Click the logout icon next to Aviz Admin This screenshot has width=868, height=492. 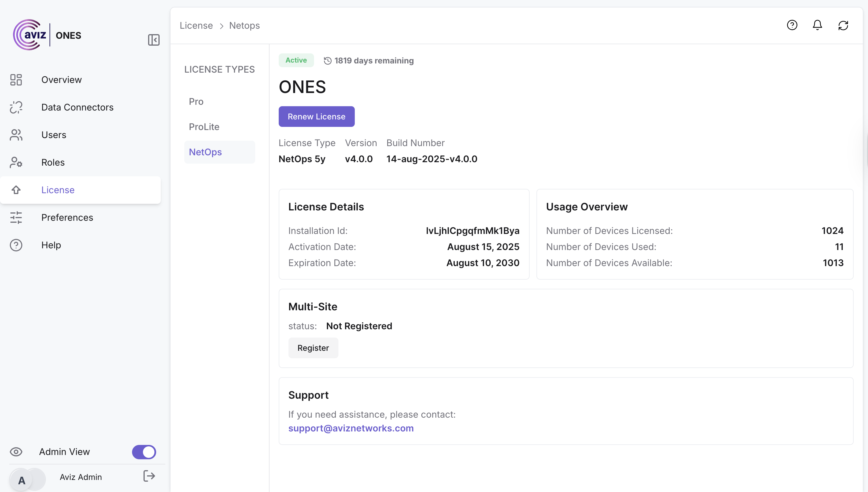pyautogui.click(x=149, y=476)
